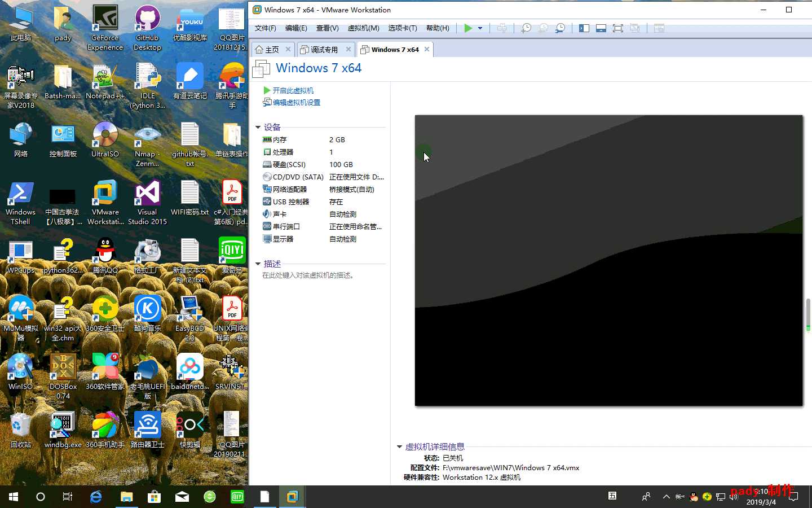Open the GeForce Experience desktop icon
Image resolution: width=812 pixels, height=508 pixels.
[x=105, y=28]
